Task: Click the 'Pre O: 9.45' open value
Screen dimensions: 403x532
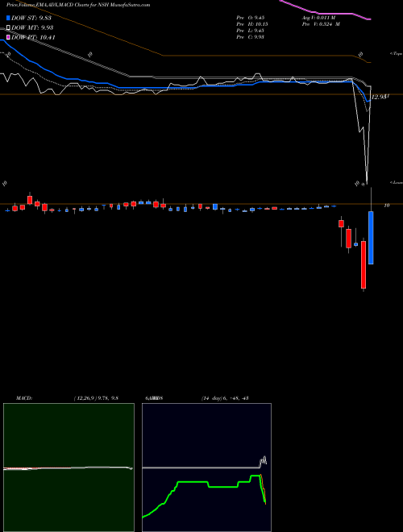Action: pyautogui.click(x=251, y=18)
